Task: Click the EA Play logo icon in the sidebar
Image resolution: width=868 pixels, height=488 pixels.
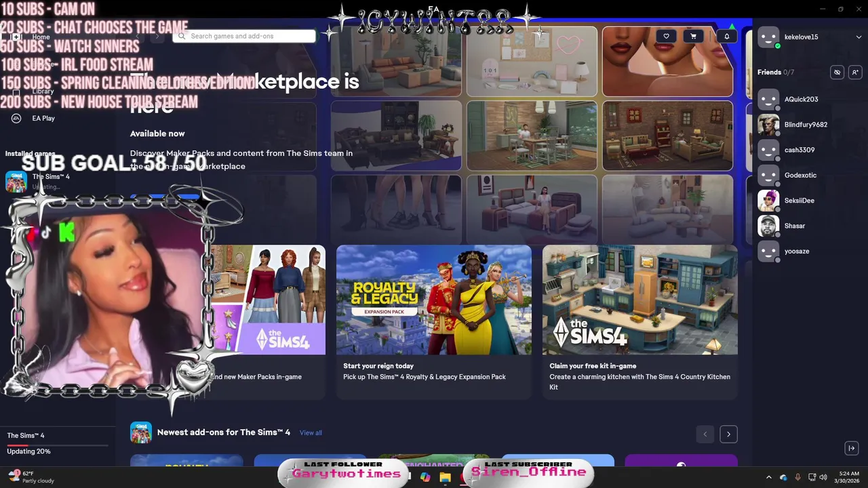Action: (x=16, y=118)
